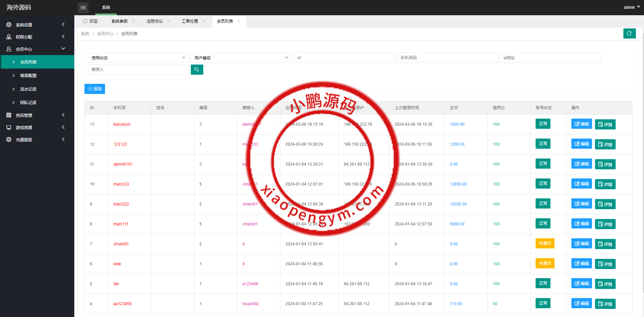
Task: Click the houzi002 referrer link
Action: 251,304
